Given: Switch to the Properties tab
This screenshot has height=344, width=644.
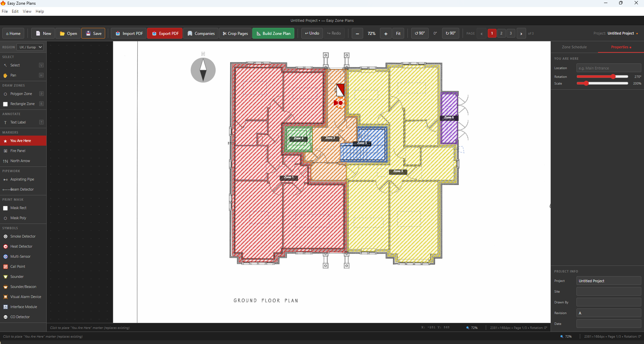Looking at the screenshot, I should click(x=621, y=47).
